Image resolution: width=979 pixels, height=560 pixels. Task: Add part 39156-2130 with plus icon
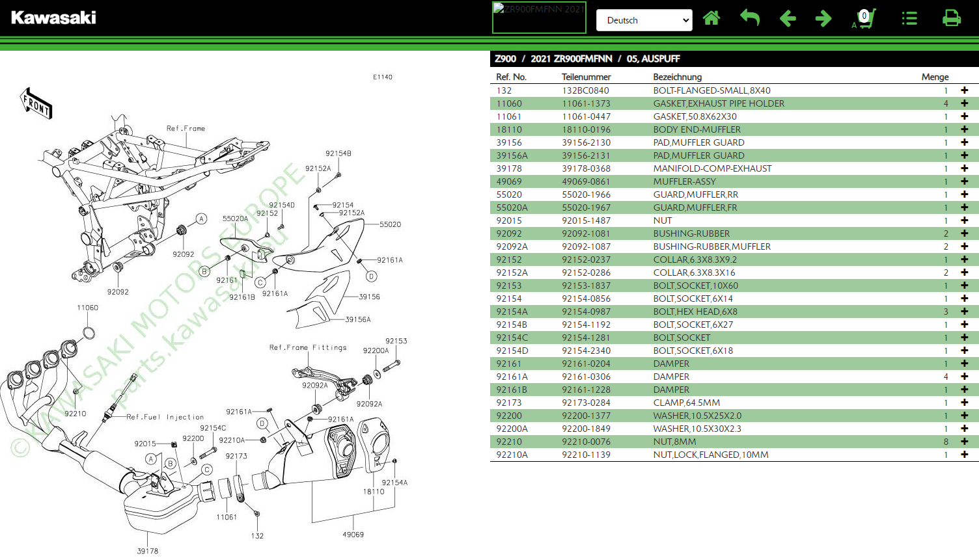[x=964, y=142]
